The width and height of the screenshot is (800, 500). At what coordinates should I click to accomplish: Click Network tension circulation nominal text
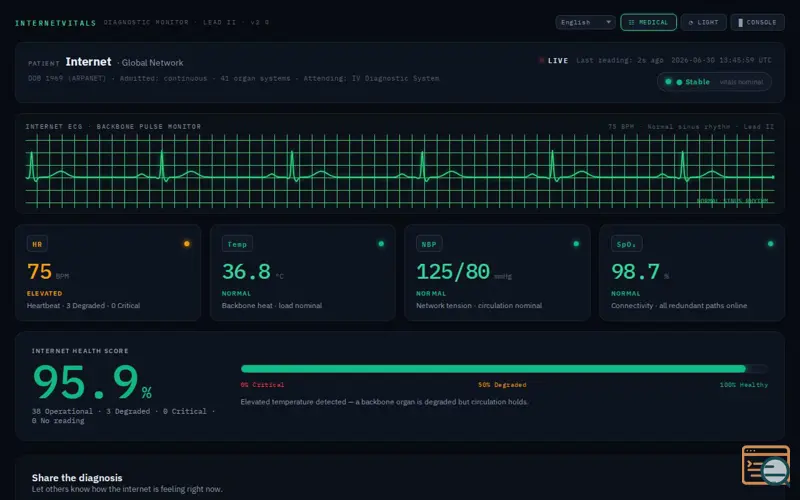coord(479,306)
